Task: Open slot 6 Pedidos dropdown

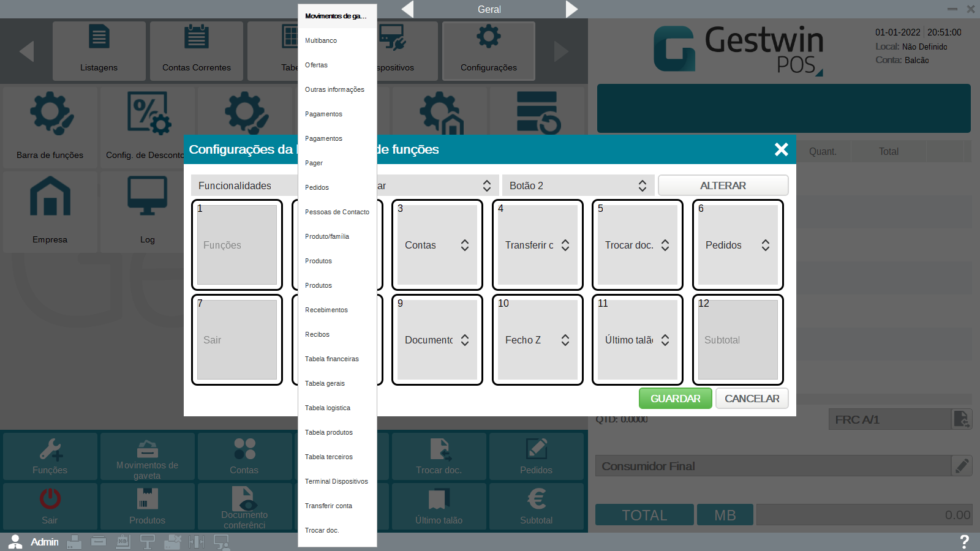Action: coord(738,245)
